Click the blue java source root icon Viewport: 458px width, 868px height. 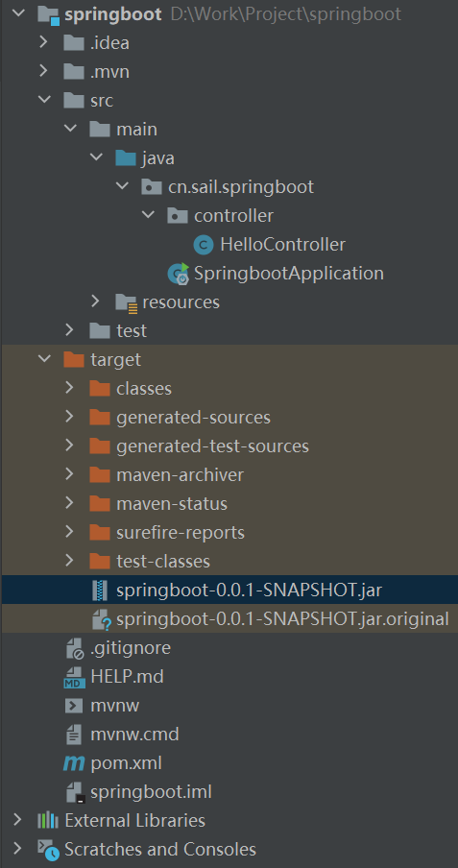point(126,157)
